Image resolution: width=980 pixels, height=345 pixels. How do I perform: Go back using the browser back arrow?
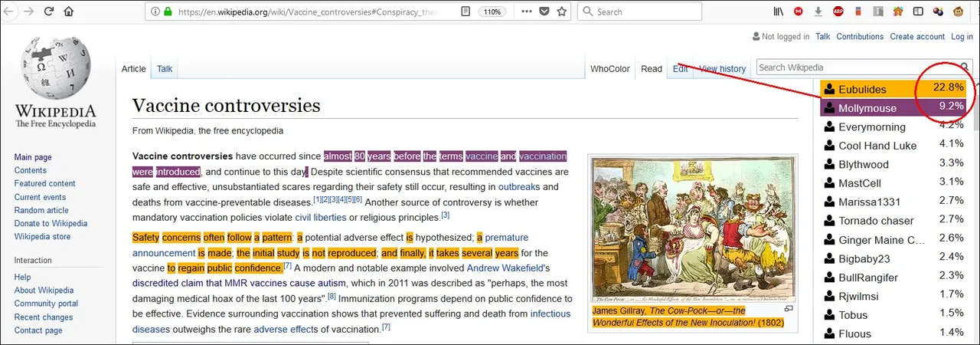tap(9, 11)
